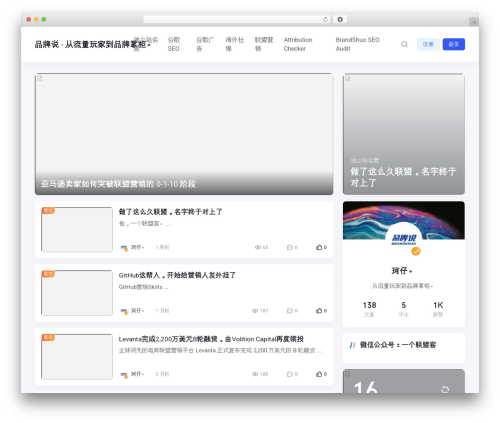This screenshot has height=423, width=500.
Task: Click profile name 珂仔 in sidebar
Action: tap(402, 271)
